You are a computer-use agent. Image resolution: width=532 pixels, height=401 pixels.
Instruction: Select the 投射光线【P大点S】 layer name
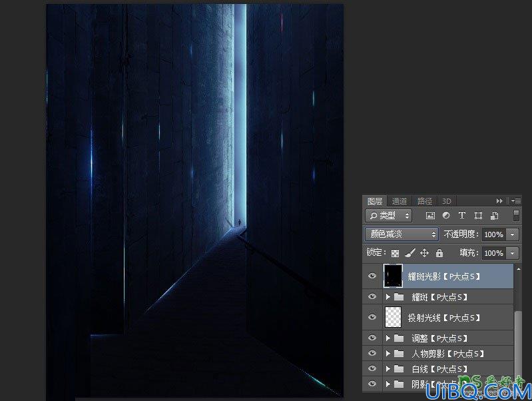[x=444, y=318]
